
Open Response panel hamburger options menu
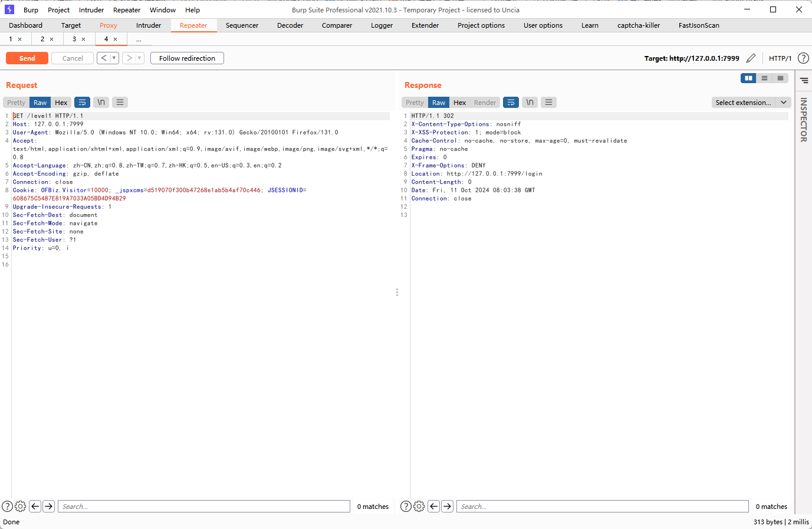[x=549, y=102]
